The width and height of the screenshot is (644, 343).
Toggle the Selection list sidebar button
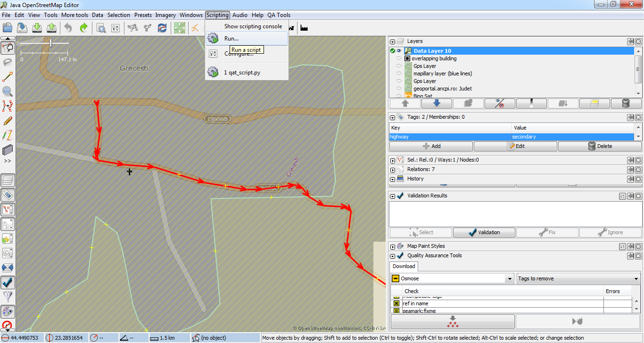coord(8,209)
